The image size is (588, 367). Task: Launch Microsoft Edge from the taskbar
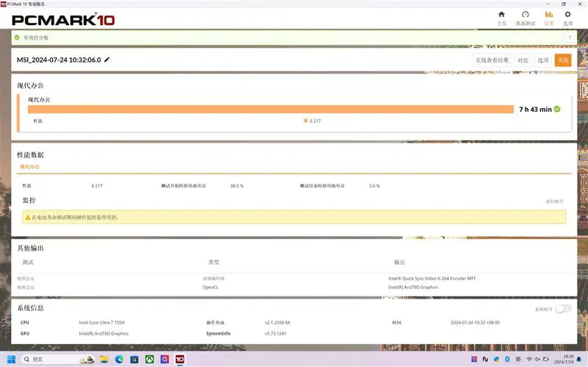119,359
